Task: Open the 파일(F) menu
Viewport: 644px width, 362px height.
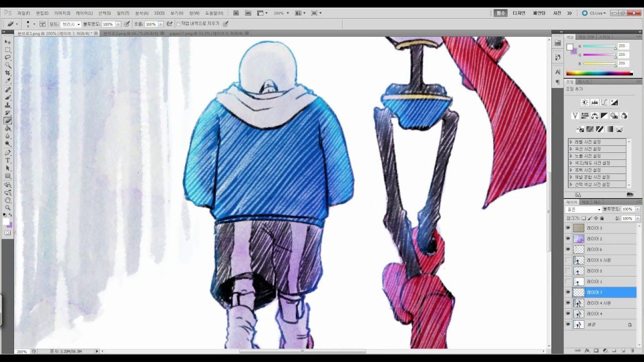Action: click(24, 13)
